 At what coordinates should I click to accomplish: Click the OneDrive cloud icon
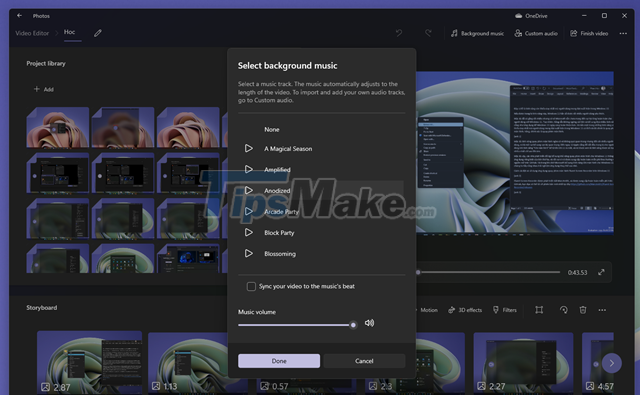click(518, 16)
